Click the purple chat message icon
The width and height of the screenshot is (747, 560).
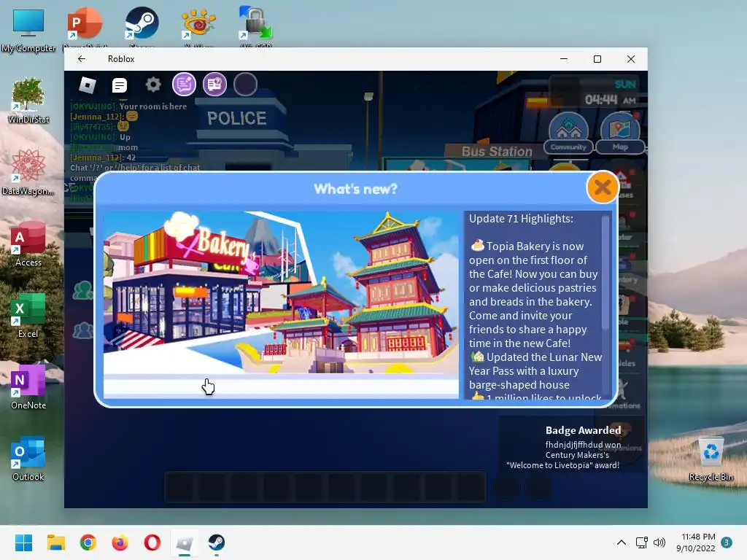pyautogui.click(x=184, y=85)
